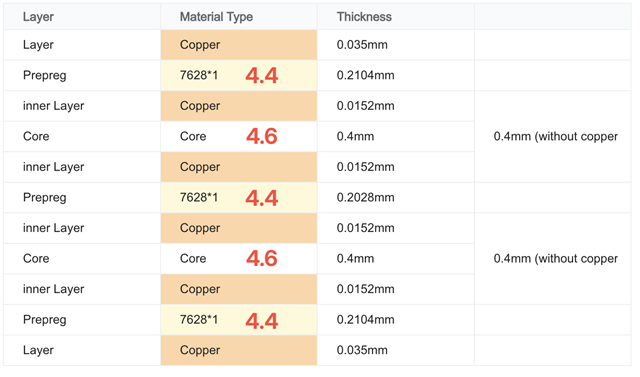This screenshot has height=377, width=640.
Task: Select the first '0.4mm (without copper' note
Action: [x=556, y=136]
